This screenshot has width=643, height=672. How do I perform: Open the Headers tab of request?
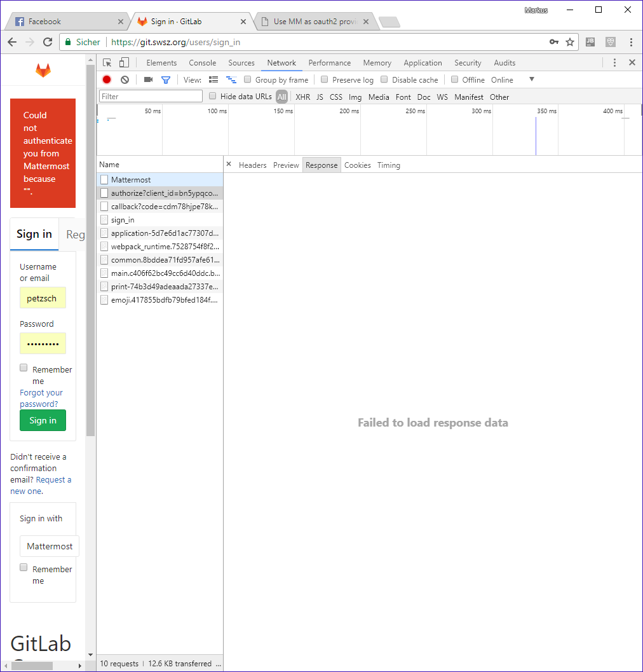(252, 165)
